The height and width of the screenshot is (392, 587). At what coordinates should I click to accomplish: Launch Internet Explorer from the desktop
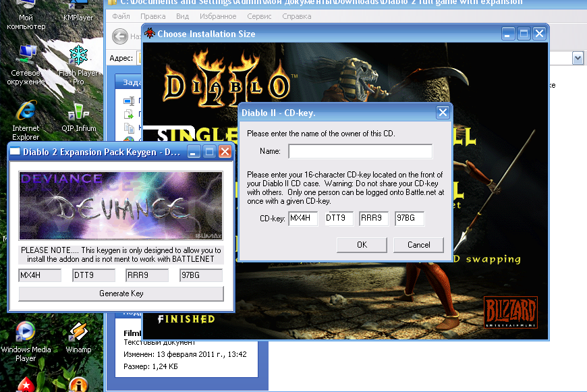[26, 121]
